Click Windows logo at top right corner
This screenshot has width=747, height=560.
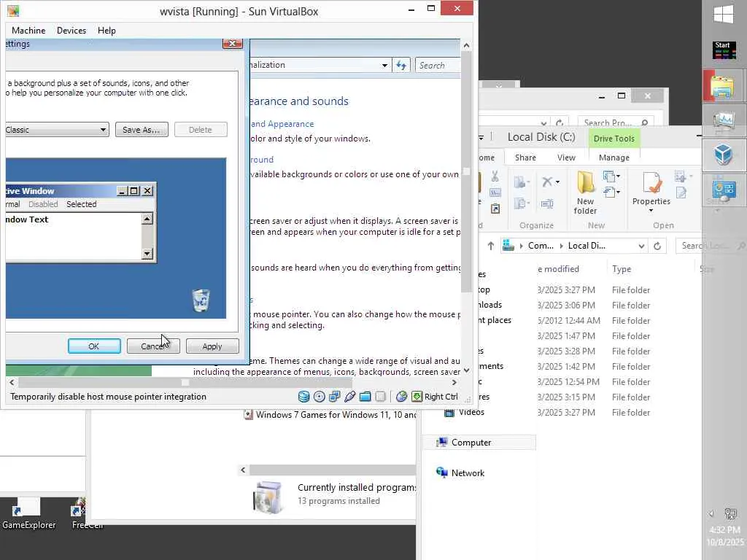pyautogui.click(x=723, y=14)
